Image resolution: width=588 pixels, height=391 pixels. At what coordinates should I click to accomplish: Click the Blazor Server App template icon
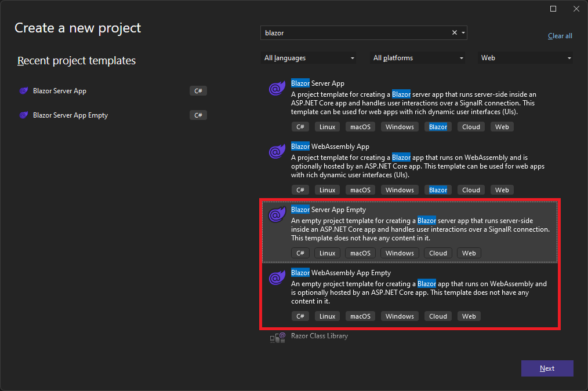coord(277,89)
